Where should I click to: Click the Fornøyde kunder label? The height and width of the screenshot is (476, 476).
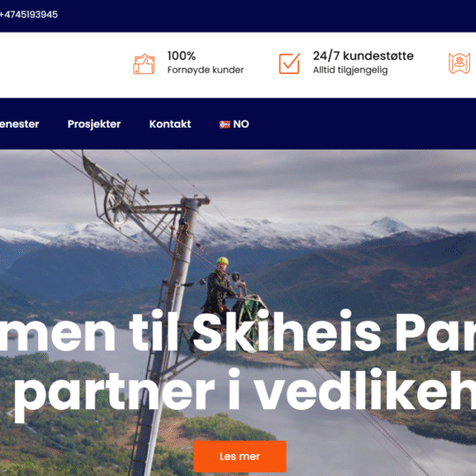[205, 71]
